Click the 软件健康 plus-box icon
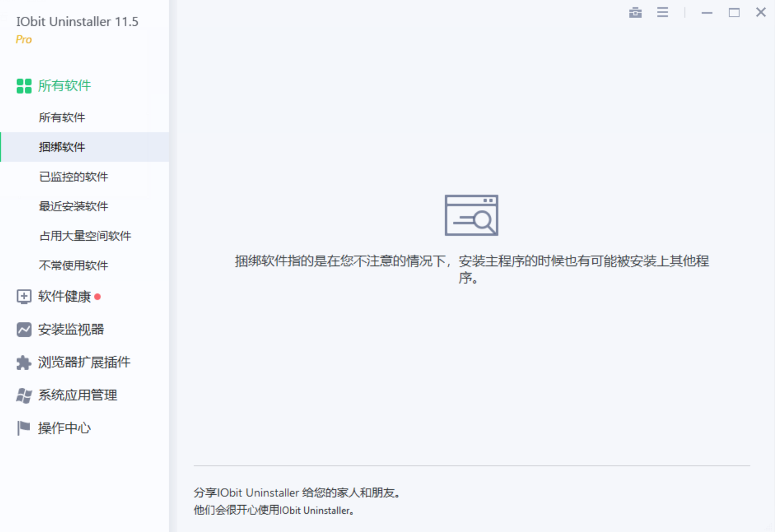Screen dimensions: 775x532 [x=24, y=297]
